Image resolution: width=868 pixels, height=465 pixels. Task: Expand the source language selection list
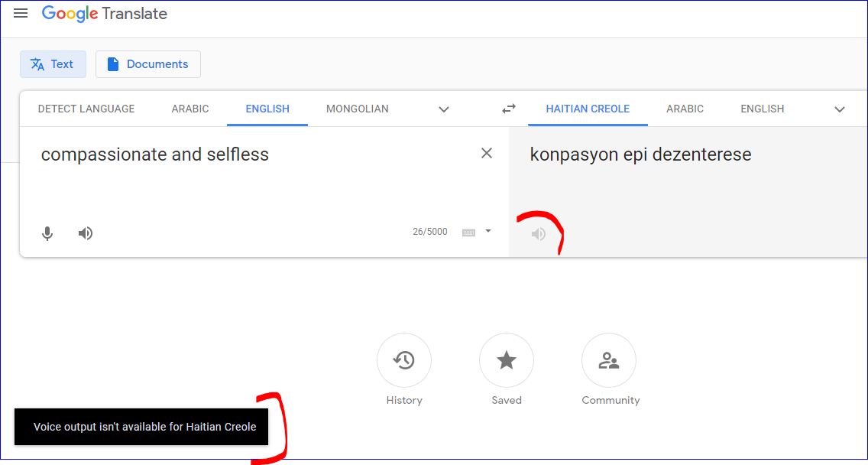click(444, 109)
